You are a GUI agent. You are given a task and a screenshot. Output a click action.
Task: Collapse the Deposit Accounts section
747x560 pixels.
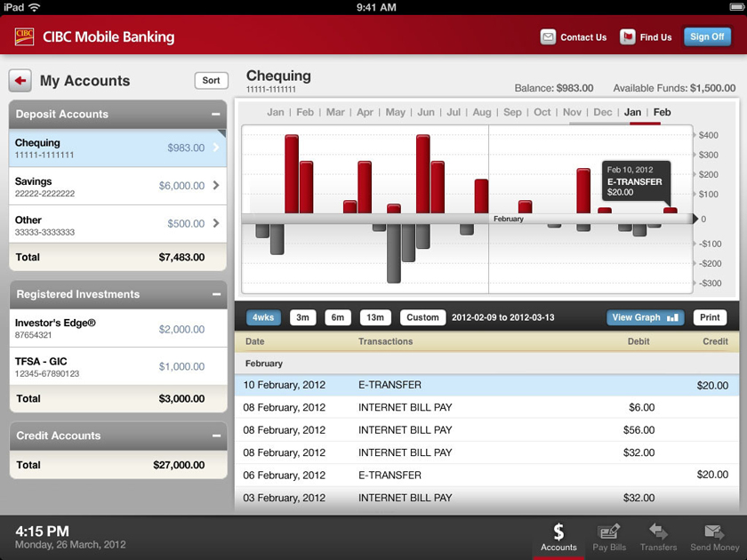216,115
